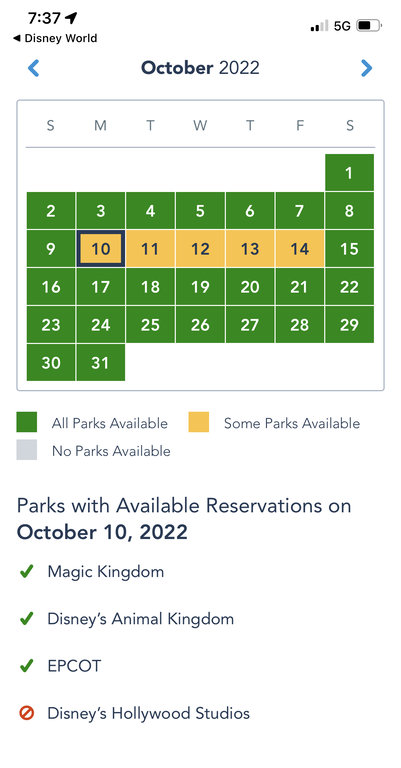Choose October 22 date cell
This screenshot has width=401, height=768.
coord(349,287)
